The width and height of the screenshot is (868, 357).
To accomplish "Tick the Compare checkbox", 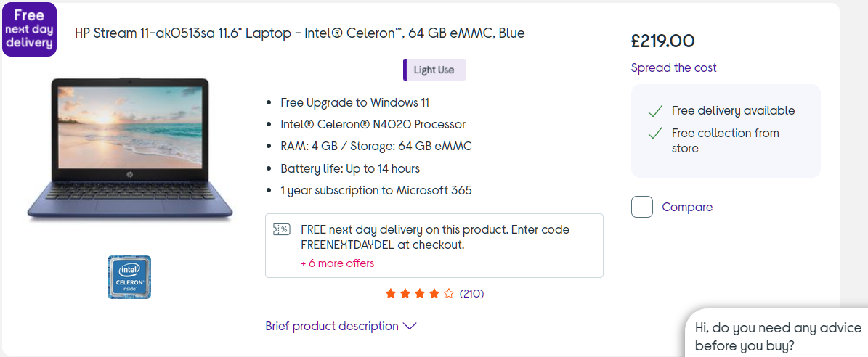I will pos(642,207).
